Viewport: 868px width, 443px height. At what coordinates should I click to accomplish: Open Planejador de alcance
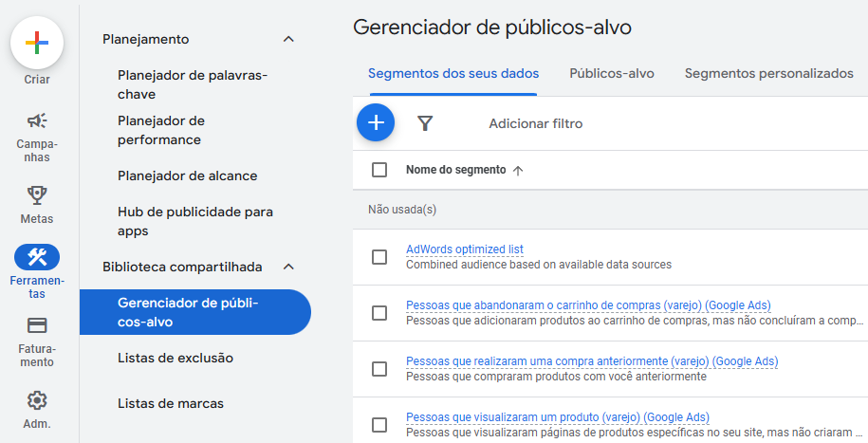pos(188,176)
